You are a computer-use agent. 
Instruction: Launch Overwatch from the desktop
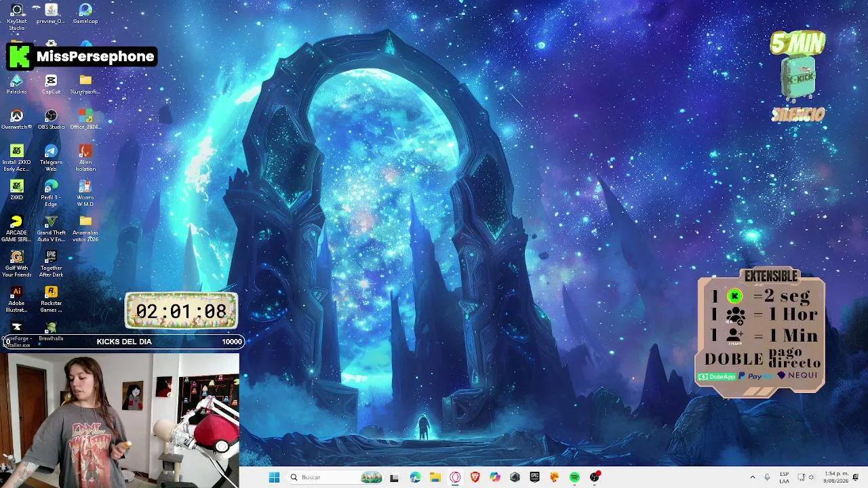[17, 119]
